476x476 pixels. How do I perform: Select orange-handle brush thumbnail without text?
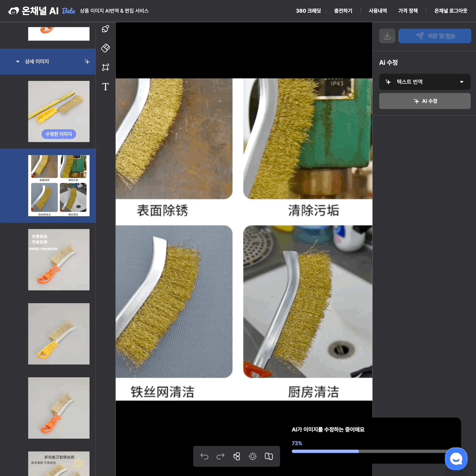[59, 408]
